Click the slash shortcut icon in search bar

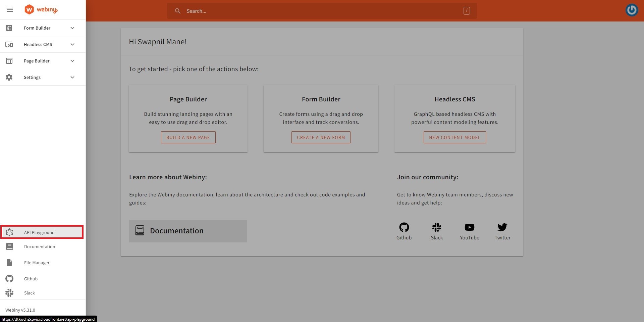tap(467, 11)
